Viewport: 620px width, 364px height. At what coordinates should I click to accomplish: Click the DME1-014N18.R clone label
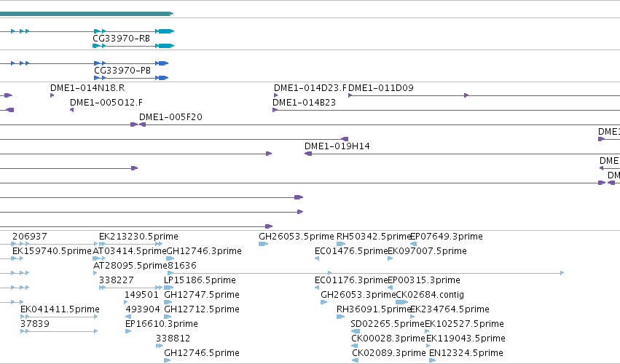click(x=87, y=88)
